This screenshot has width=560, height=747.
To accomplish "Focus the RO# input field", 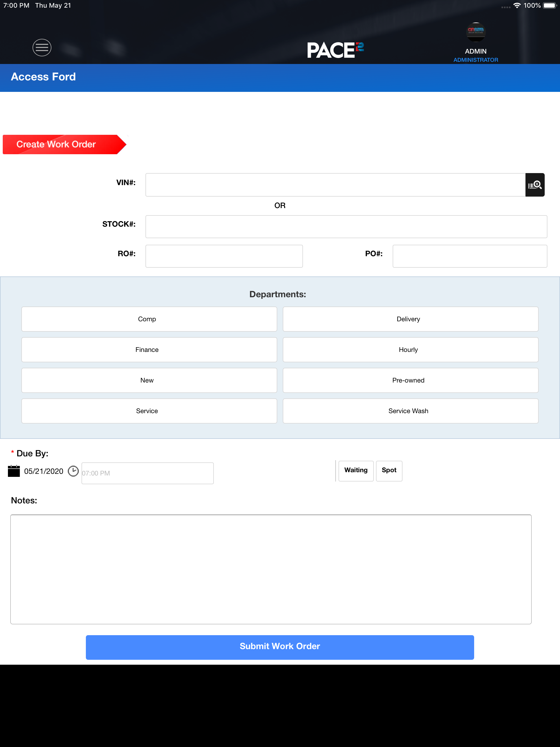I will tap(224, 256).
